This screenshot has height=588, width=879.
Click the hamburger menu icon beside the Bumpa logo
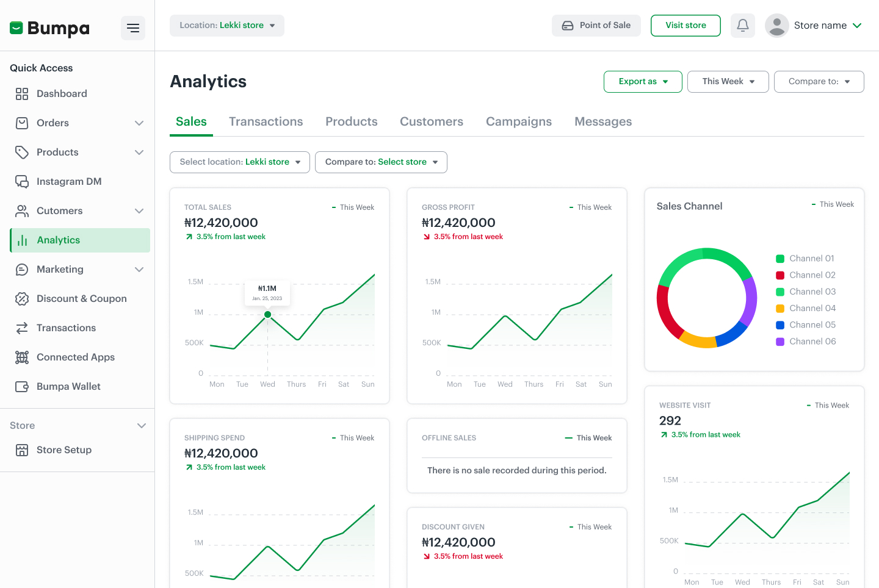pos(132,28)
